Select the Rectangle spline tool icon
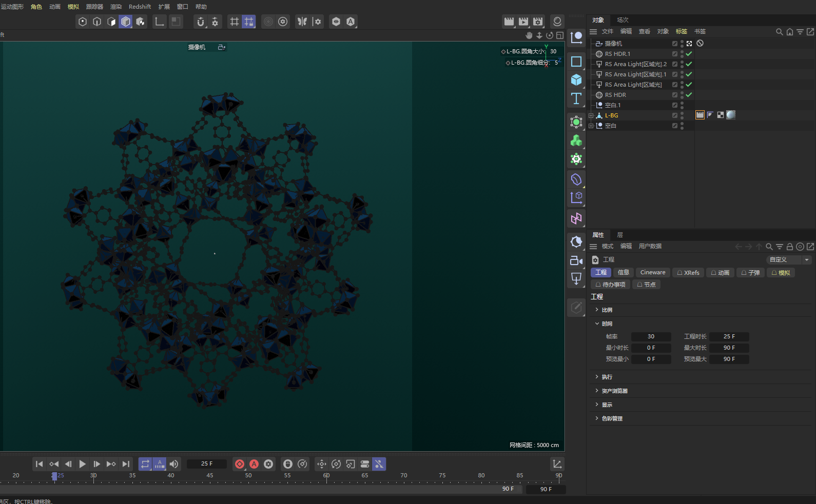816x504 pixels. tap(576, 62)
